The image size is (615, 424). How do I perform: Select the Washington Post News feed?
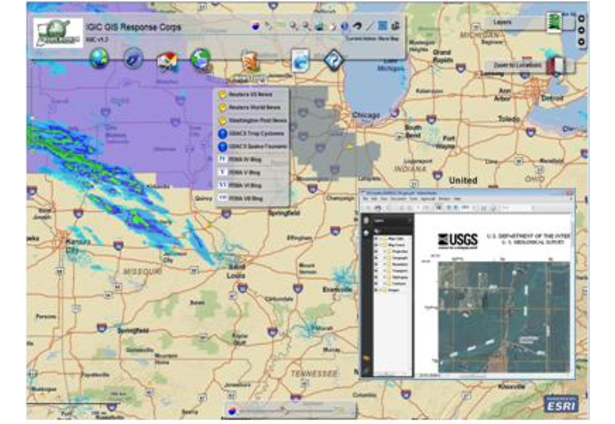pyautogui.click(x=252, y=120)
